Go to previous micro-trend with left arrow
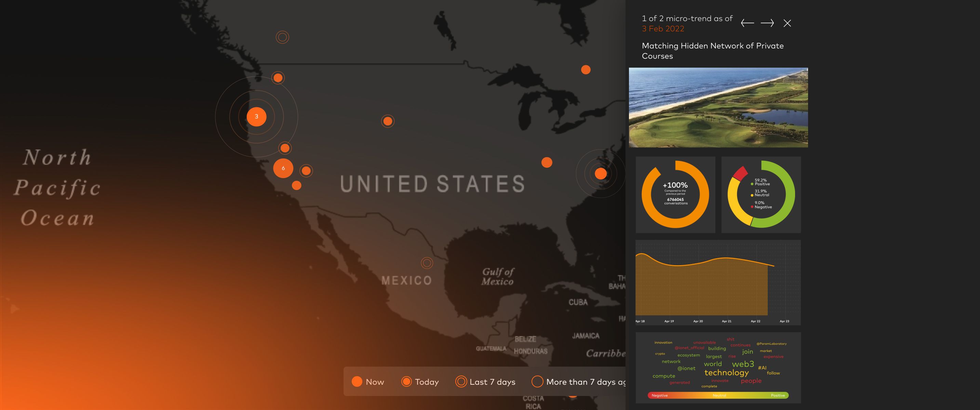980x410 pixels. pos(747,23)
